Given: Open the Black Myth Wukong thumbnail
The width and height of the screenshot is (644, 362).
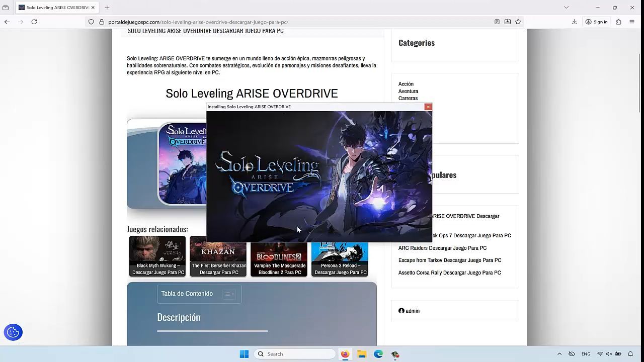Looking at the screenshot, I should tap(157, 256).
